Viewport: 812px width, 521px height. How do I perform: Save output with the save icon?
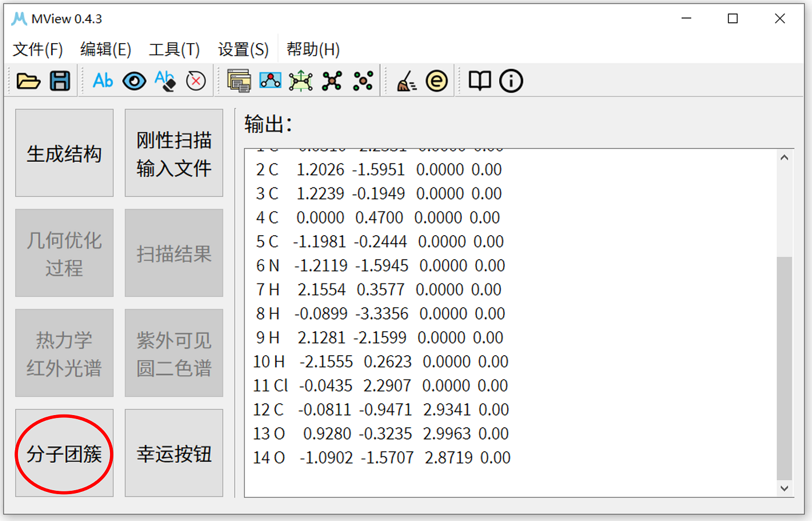[x=59, y=81]
